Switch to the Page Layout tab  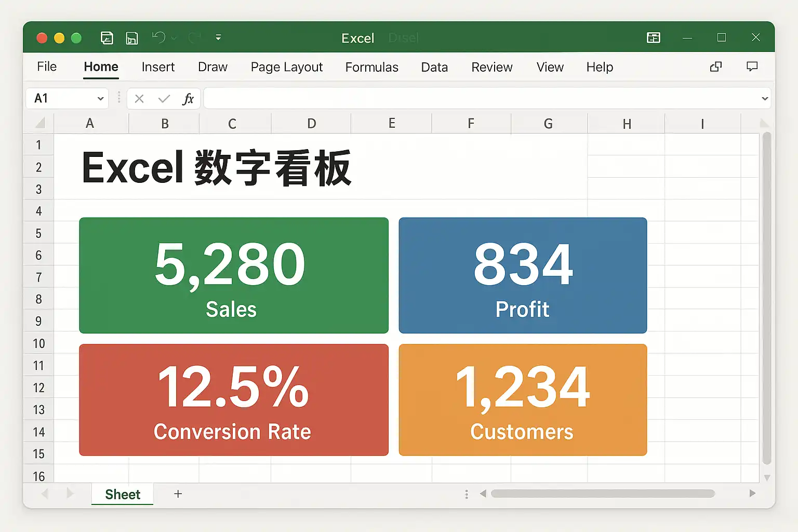click(x=286, y=67)
